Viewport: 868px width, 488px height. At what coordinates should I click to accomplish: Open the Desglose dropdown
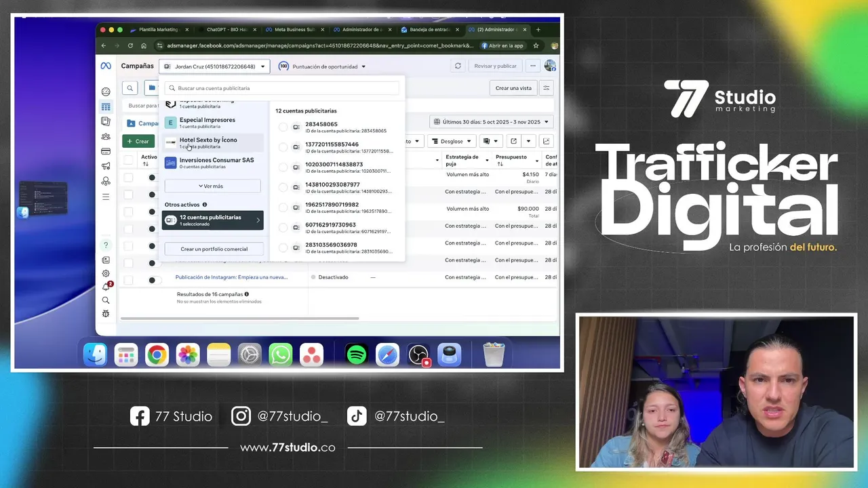[452, 141]
